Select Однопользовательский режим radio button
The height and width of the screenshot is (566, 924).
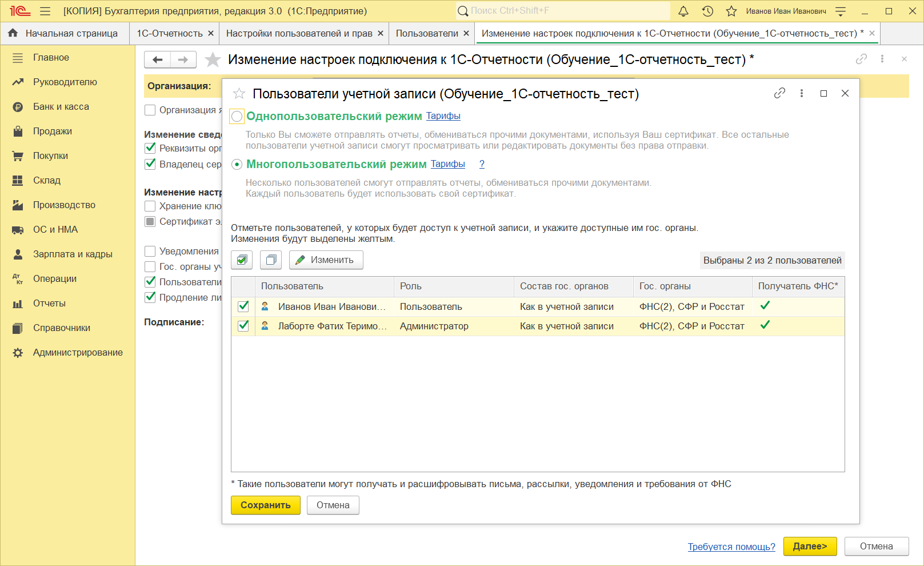pyautogui.click(x=237, y=117)
